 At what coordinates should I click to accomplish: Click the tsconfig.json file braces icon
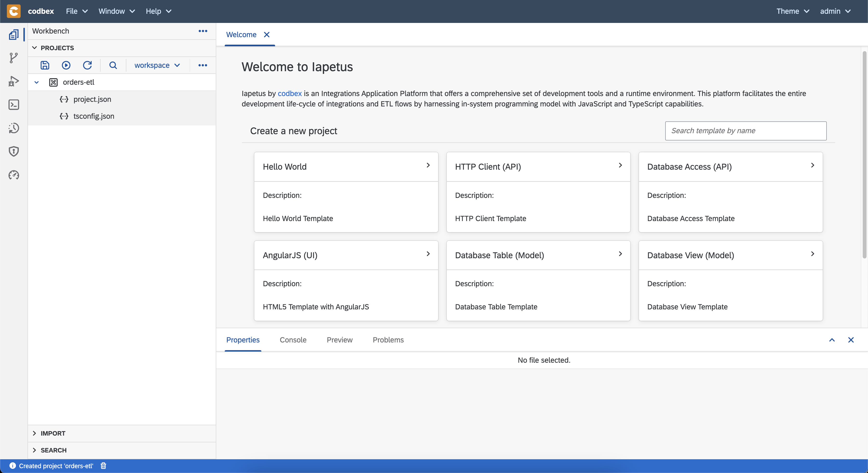(64, 116)
